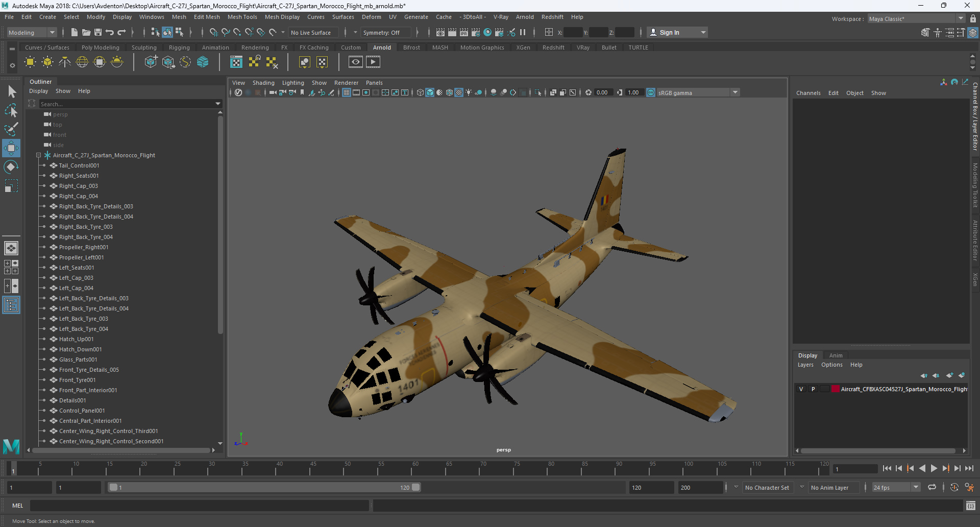This screenshot has height=527, width=980.
Task: Open Channels menu in Channel Box
Action: click(808, 93)
